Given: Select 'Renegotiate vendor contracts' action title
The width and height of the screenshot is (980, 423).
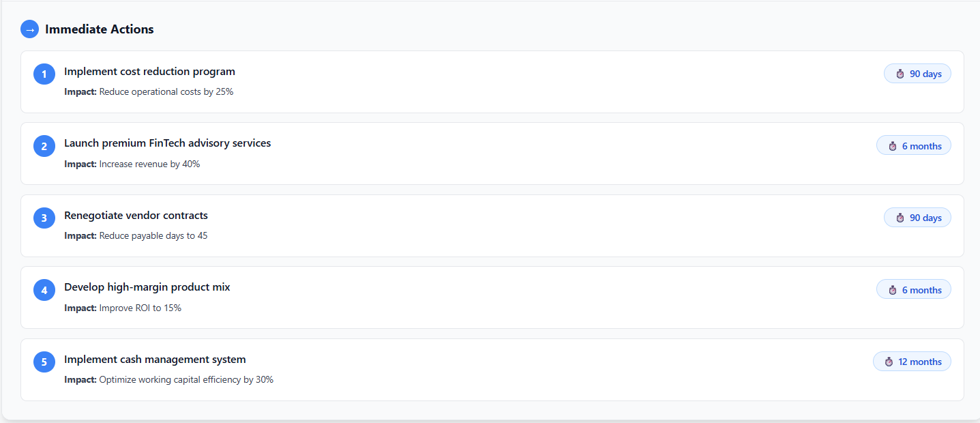Looking at the screenshot, I should click(x=136, y=216).
